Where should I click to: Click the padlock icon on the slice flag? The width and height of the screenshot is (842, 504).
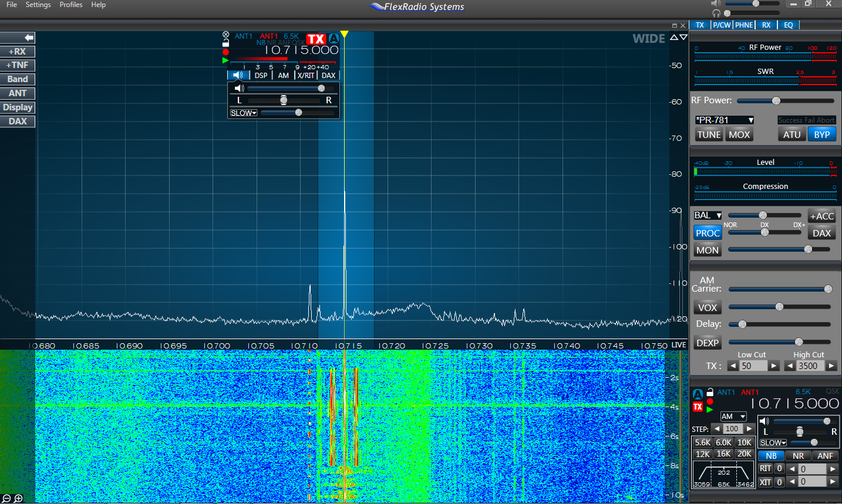225,43
